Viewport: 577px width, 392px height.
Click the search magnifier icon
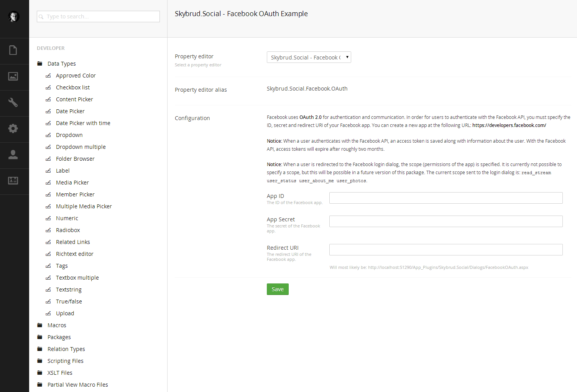pyautogui.click(x=41, y=17)
